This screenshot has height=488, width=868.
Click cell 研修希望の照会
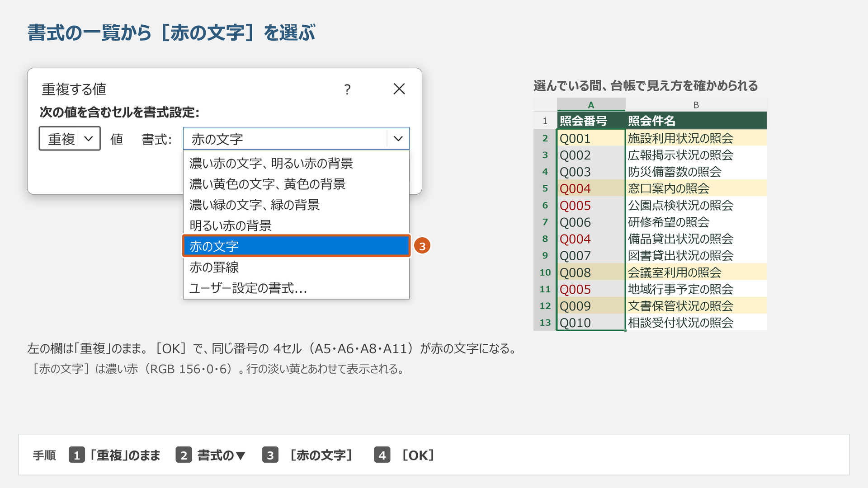click(696, 222)
